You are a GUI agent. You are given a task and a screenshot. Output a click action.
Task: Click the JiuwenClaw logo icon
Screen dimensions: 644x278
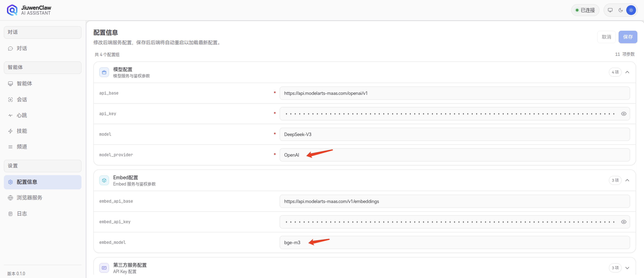pyautogui.click(x=12, y=10)
